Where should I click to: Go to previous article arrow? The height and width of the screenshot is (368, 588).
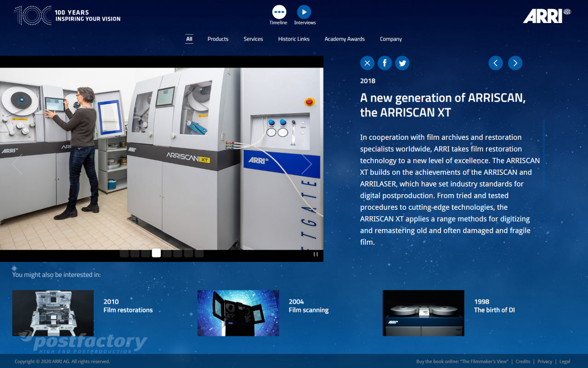pyautogui.click(x=496, y=63)
